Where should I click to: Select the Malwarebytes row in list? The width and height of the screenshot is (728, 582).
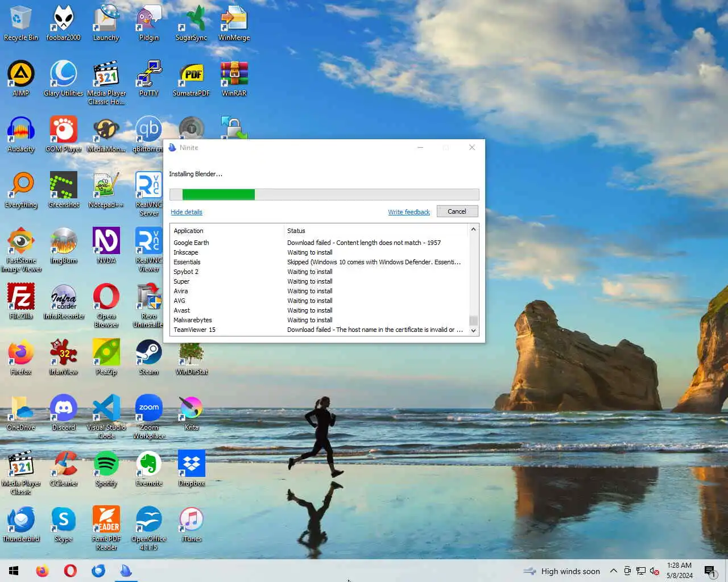pyautogui.click(x=318, y=320)
